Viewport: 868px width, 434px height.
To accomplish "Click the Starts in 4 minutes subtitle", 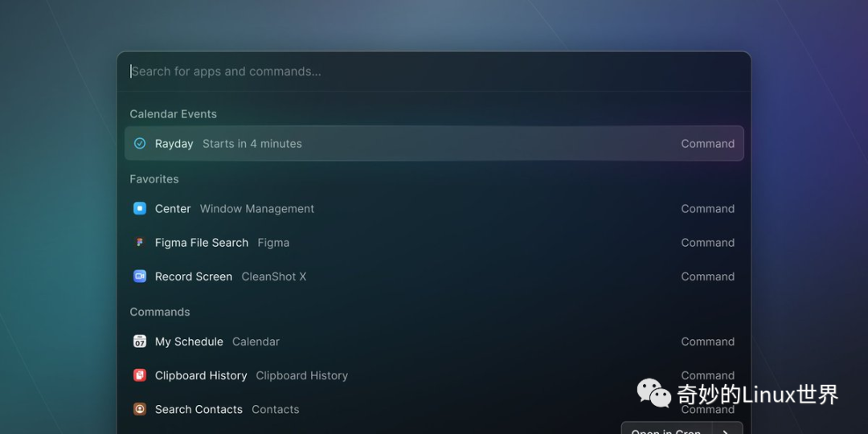I will (252, 144).
